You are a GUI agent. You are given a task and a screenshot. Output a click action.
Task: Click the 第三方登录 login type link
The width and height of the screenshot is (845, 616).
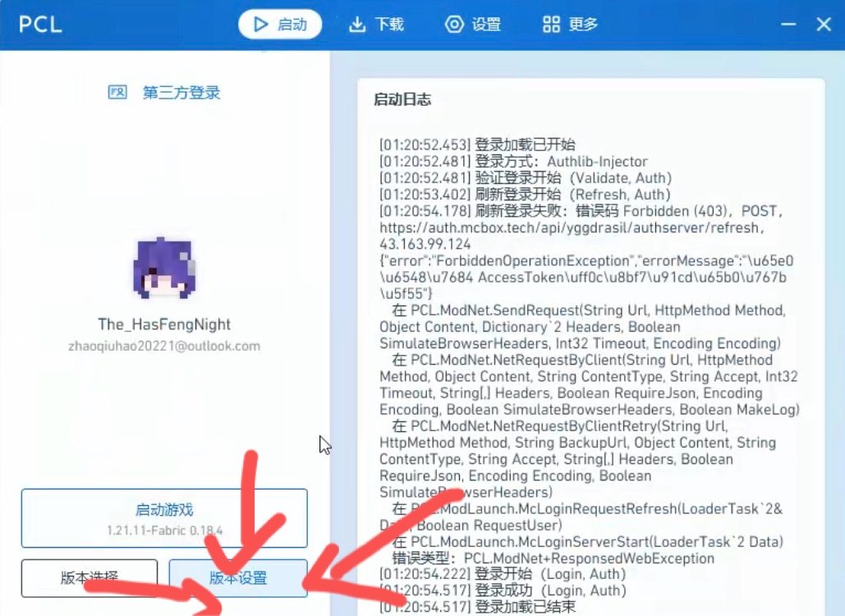click(x=181, y=93)
